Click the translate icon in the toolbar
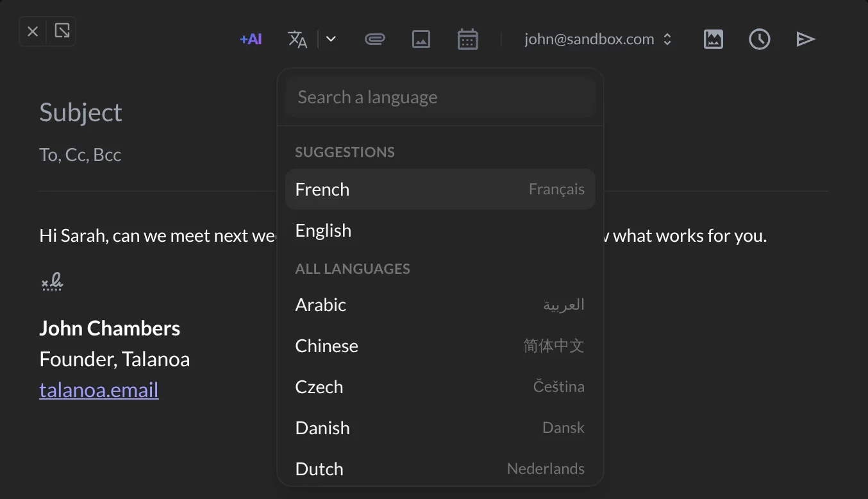 tap(297, 39)
